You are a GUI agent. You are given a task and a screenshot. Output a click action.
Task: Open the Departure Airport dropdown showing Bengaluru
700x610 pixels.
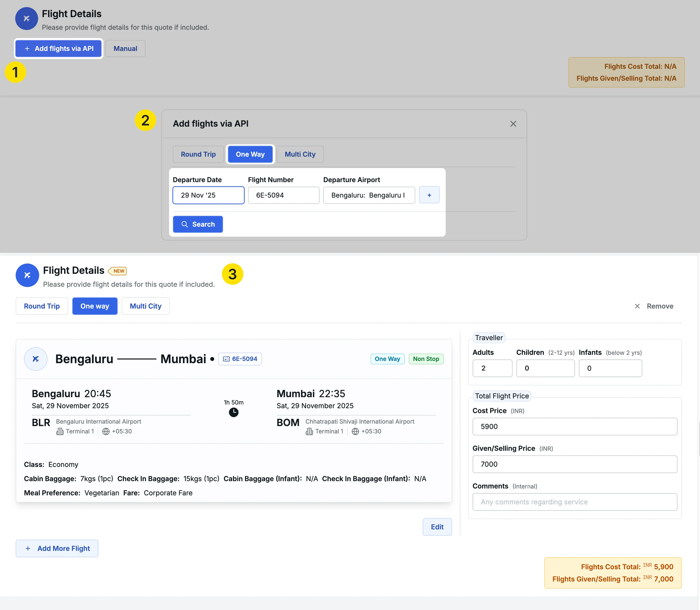(x=369, y=195)
